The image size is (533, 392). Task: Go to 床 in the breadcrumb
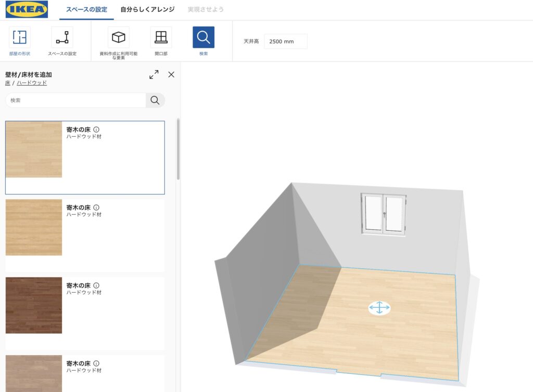coord(8,83)
